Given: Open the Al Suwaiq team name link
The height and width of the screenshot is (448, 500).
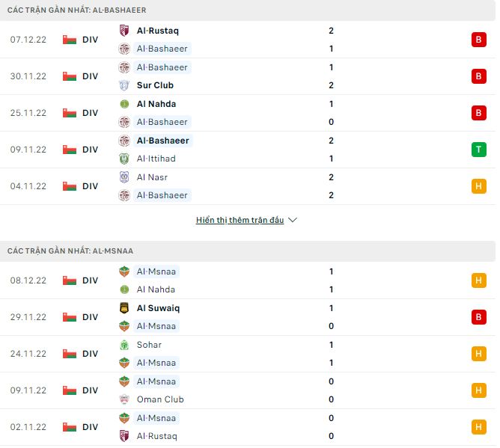Looking at the screenshot, I should pyautogui.click(x=158, y=308).
